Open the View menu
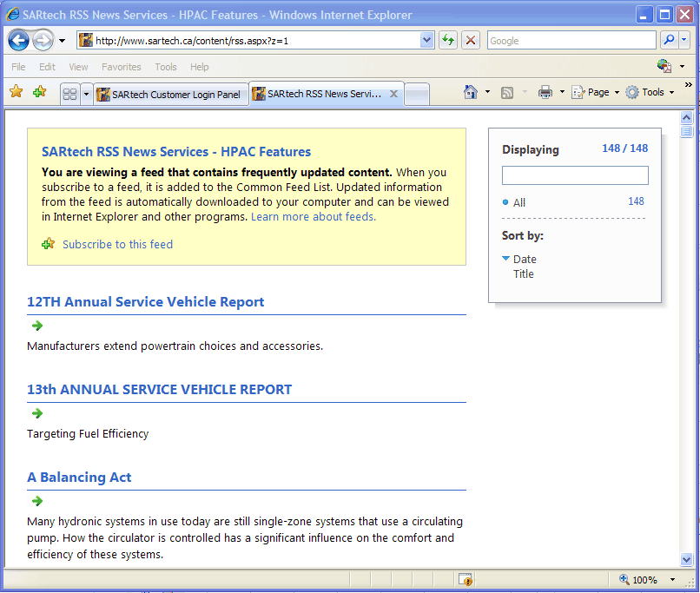 coord(78,67)
